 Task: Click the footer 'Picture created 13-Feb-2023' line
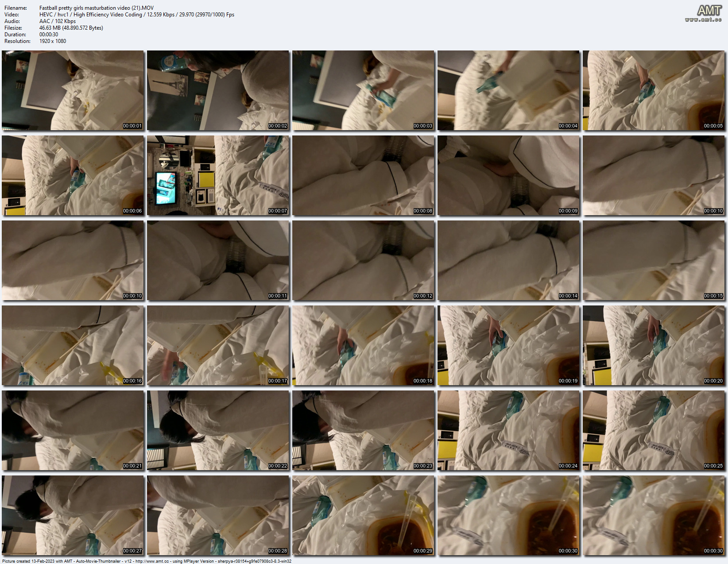tap(147, 561)
